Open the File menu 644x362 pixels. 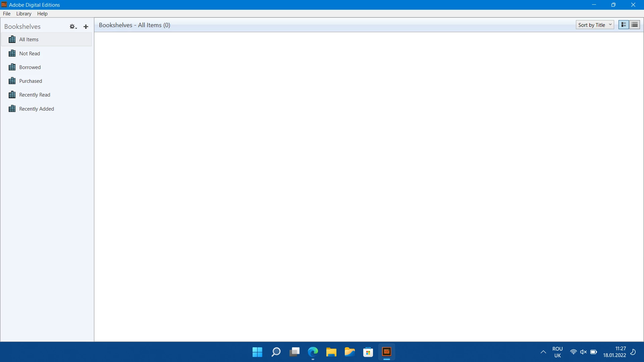(7, 14)
